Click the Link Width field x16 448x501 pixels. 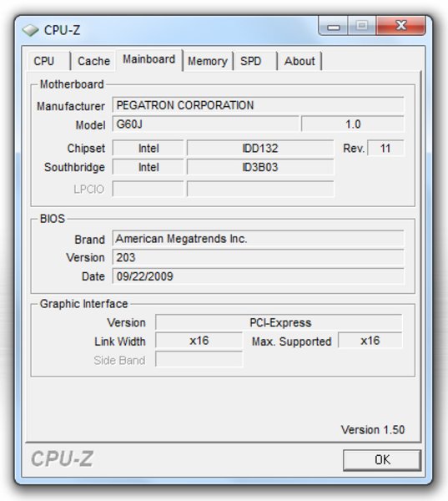tap(199, 341)
